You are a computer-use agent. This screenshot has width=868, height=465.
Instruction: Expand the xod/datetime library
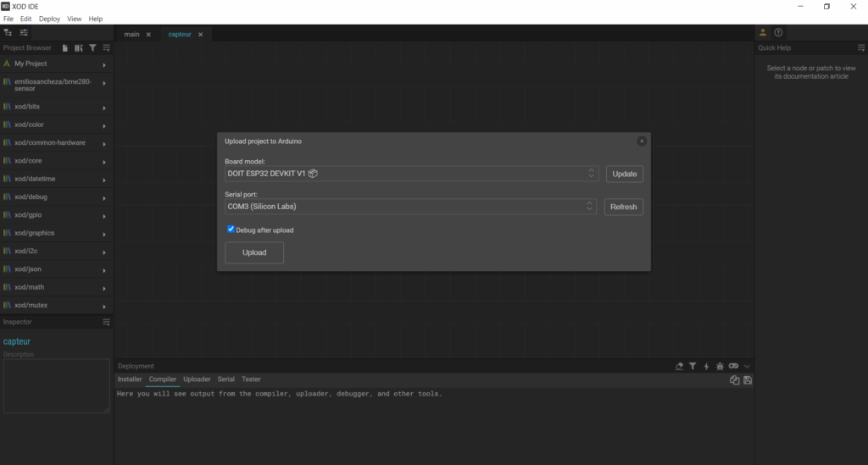[x=104, y=180]
